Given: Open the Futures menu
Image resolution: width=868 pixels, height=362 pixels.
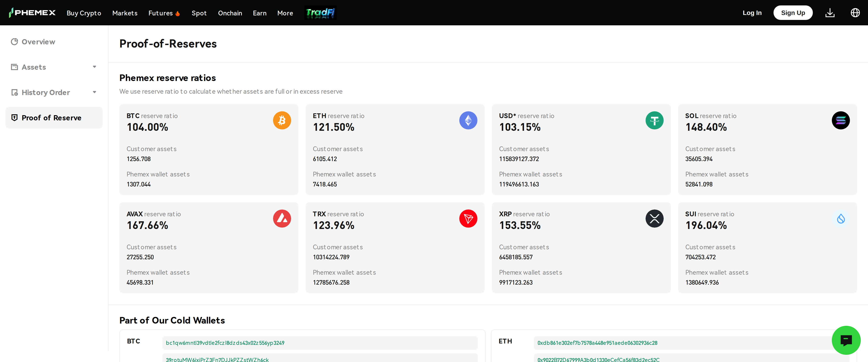Looking at the screenshot, I should tap(160, 13).
